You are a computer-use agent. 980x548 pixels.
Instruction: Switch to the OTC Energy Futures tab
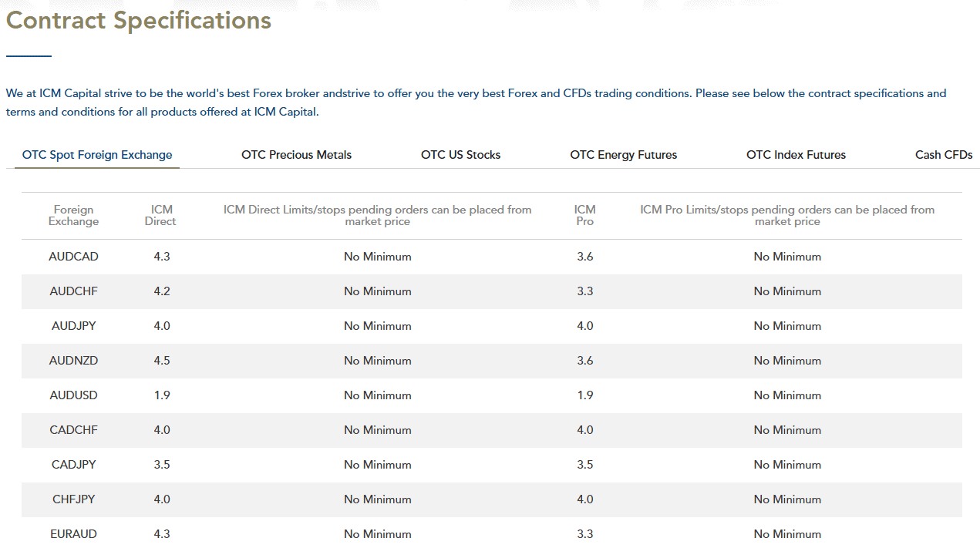click(623, 154)
